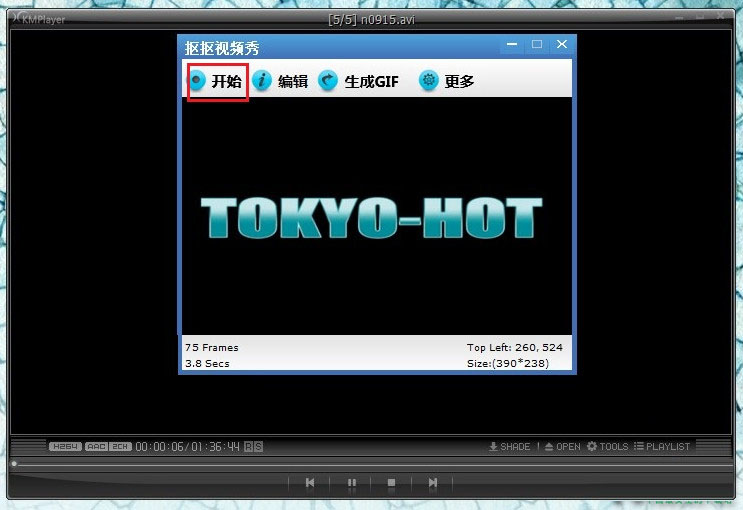Toggle the R repeat indicator

click(248, 446)
